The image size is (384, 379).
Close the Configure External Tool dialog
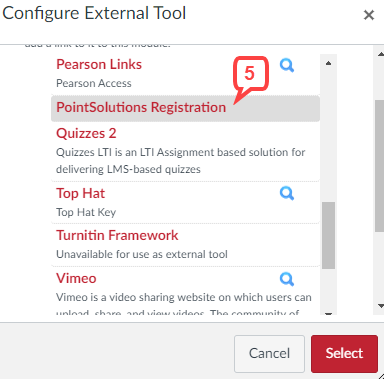coord(369,15)
